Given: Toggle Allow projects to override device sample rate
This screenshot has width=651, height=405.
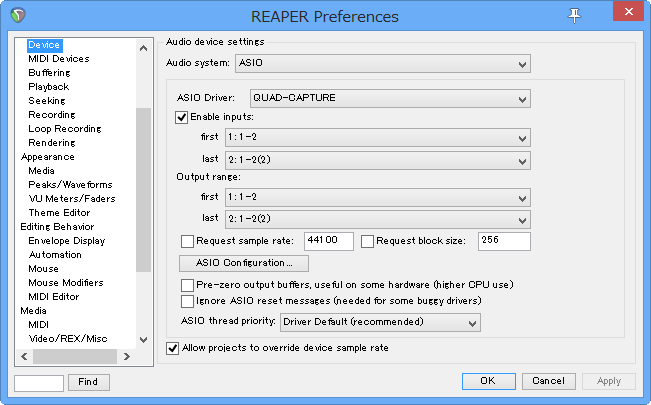Looking at the screenshot, I should (172, 348).
